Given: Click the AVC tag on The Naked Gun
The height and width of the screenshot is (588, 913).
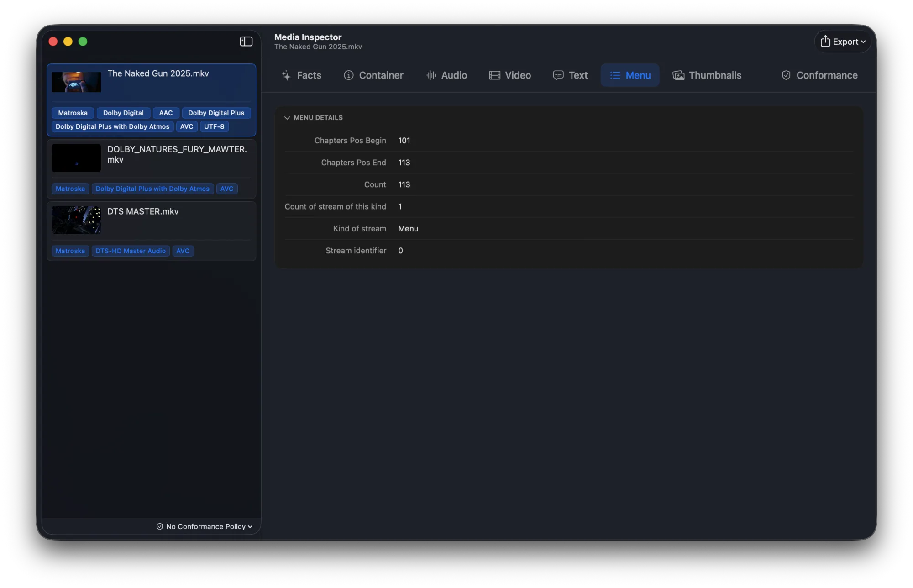Looking at the screenshot, I should pos(187,126).
